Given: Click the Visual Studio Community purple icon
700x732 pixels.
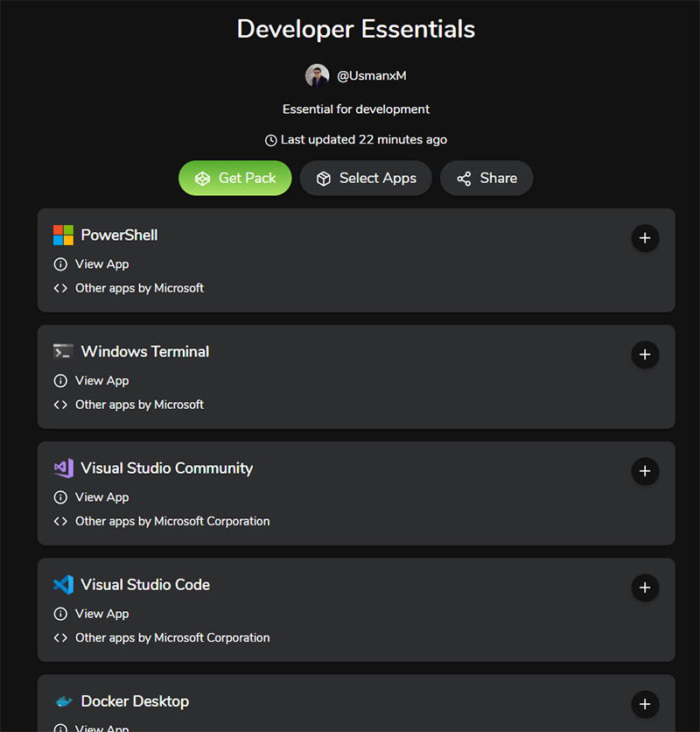Looking at the screenshot, I should click(63, 468).
